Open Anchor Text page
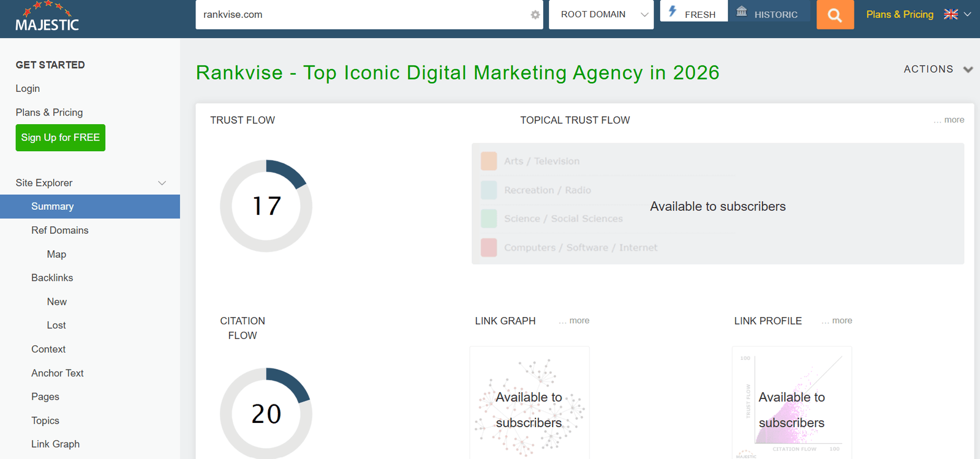This screenshot has height=459, width=980. [x=58, y=373]
